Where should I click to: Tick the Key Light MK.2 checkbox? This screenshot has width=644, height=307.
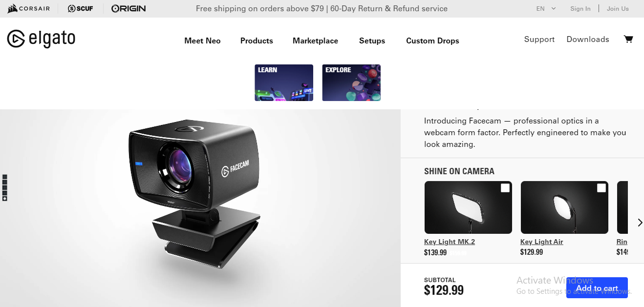click(505, 188)
